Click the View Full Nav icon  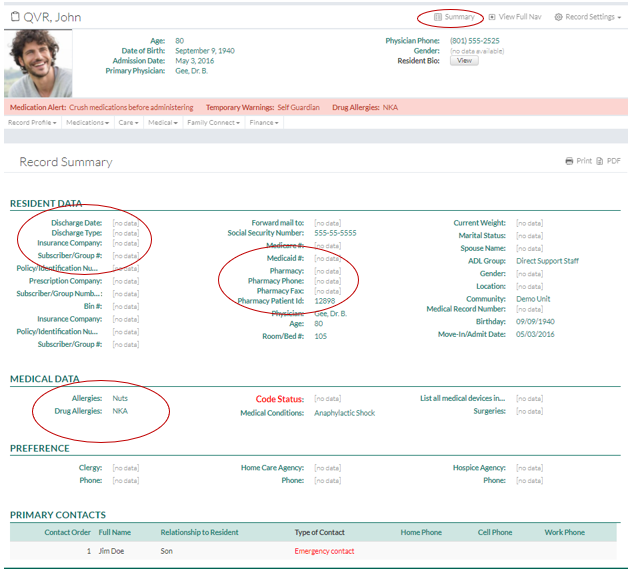[492, 17]
